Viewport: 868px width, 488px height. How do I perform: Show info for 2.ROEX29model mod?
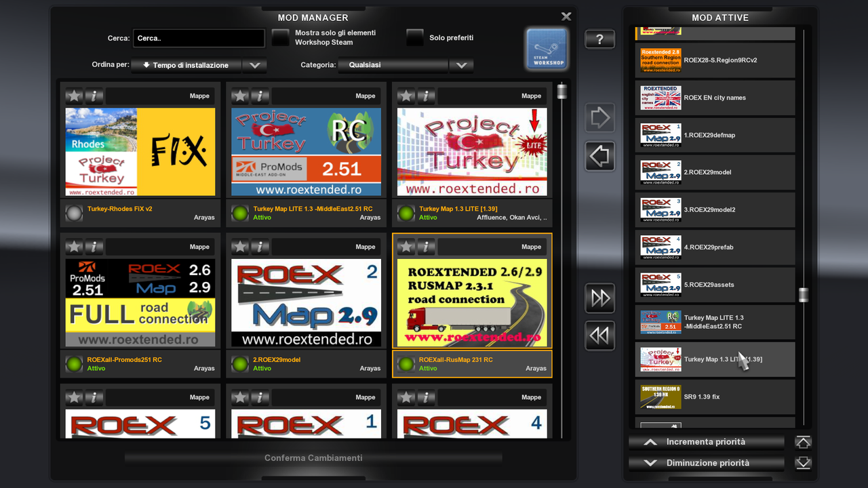pos(260,247)
